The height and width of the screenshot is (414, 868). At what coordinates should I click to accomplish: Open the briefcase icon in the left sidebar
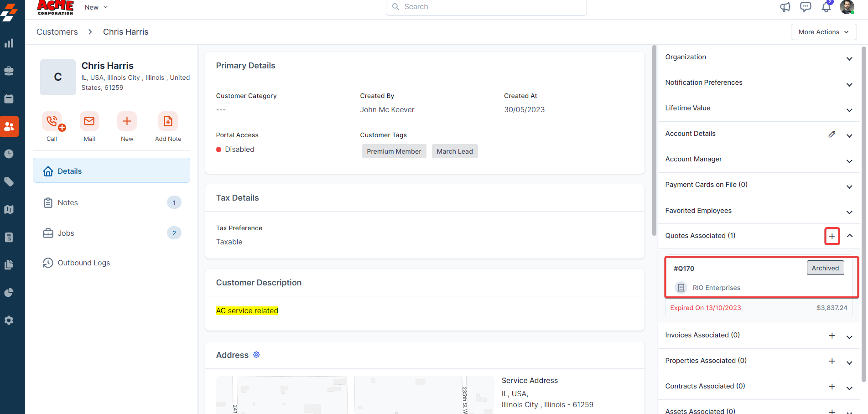[x=9, y=71]
